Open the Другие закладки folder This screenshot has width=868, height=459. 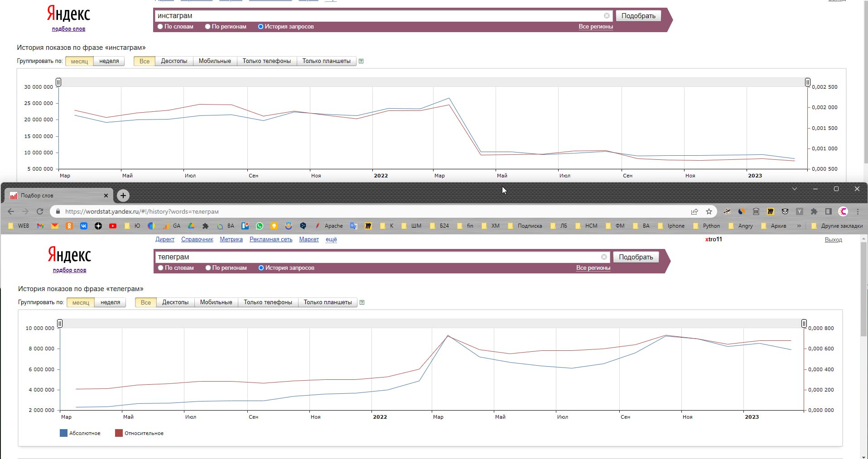837,225
